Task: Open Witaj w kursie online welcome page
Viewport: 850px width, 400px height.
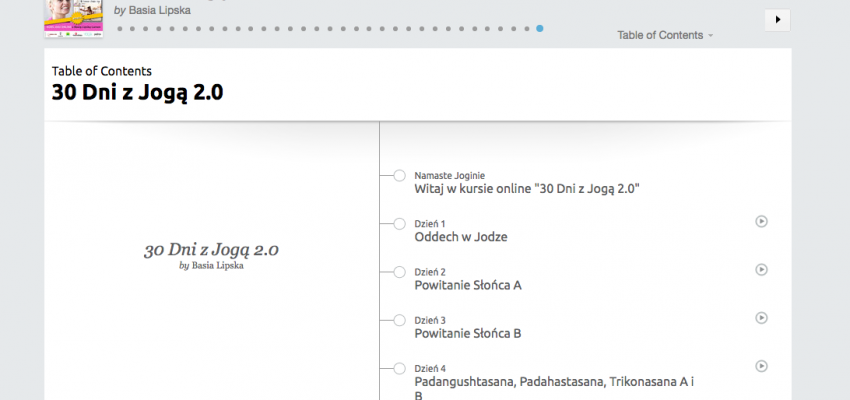Action: 526,188
